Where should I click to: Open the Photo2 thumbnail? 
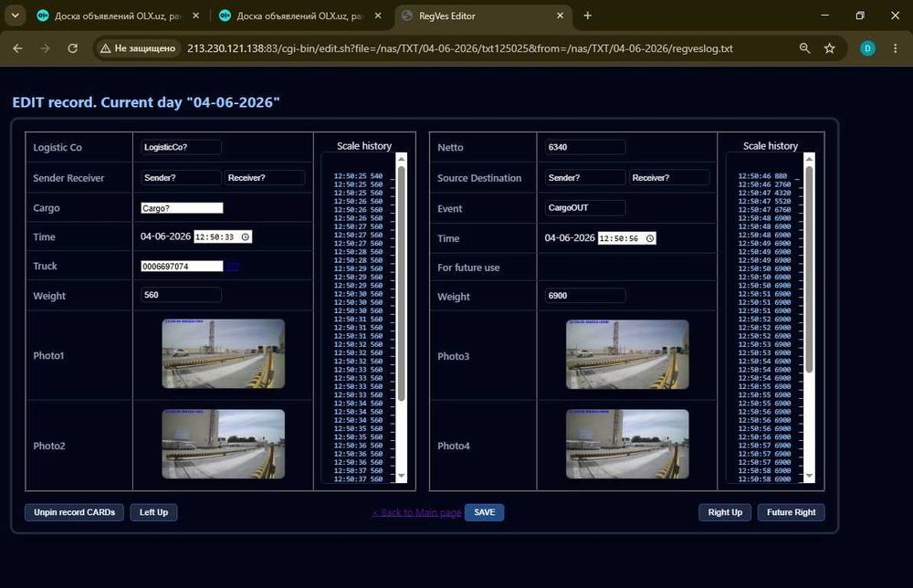pos(223,444)
